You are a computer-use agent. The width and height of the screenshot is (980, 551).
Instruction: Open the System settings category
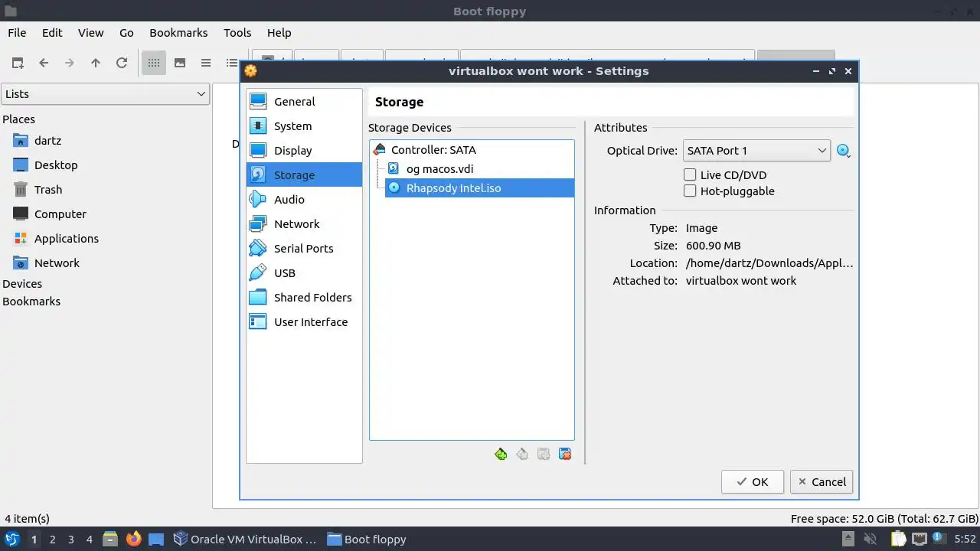[x=304, y=126]
